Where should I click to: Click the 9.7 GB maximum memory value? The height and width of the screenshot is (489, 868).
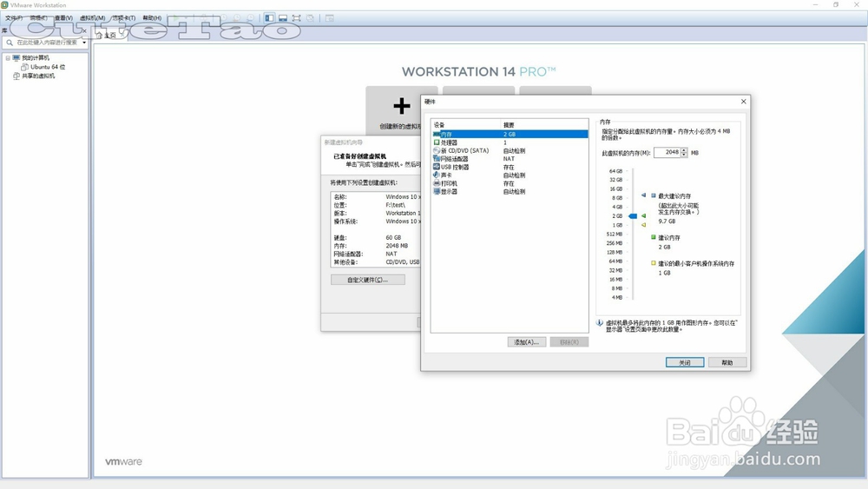coord(667,221)
